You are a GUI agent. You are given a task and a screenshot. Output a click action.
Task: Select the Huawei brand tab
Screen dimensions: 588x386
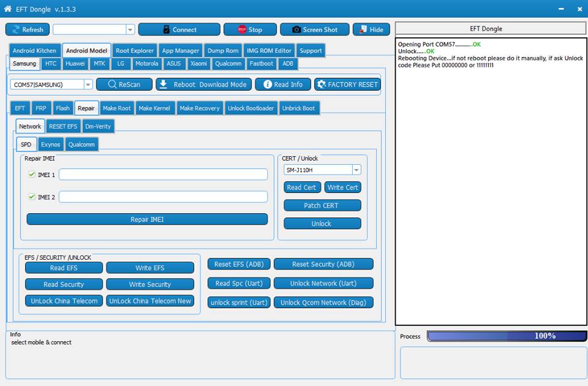[x=75, y=63]
